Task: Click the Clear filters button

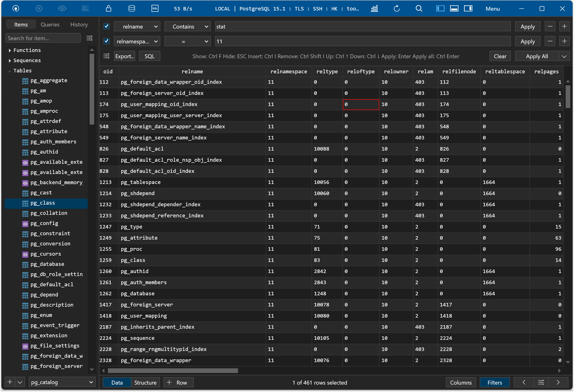Action: click(500, 56)
